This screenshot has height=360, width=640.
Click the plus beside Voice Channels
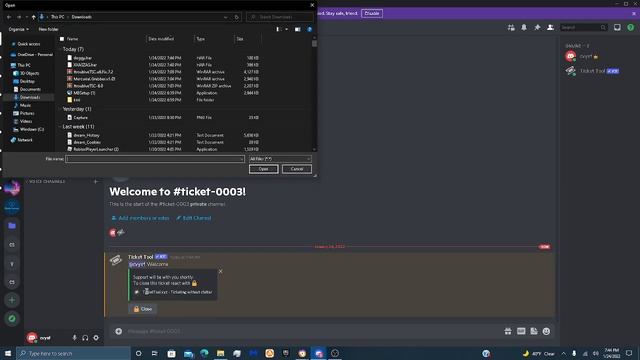pyautogui.click(x=96, y=181)
